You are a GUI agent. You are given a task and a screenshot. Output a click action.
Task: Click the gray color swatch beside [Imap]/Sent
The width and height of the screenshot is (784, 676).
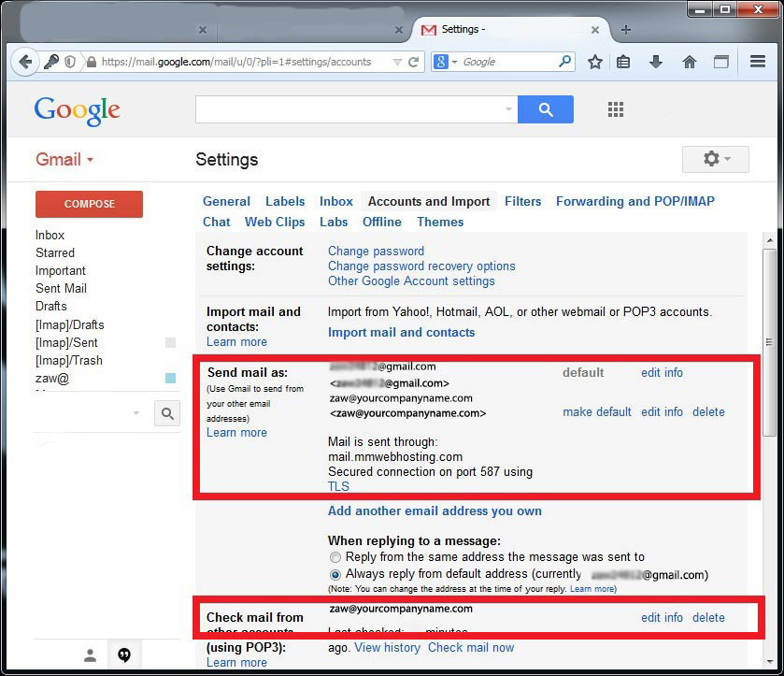[x=170, y=343]
